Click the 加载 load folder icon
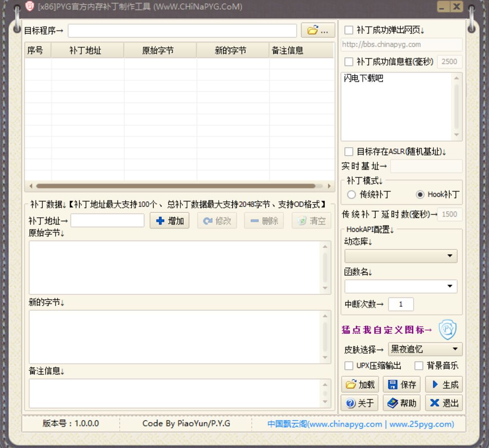Viewport: 489px width, 448px height. (351, 385)
